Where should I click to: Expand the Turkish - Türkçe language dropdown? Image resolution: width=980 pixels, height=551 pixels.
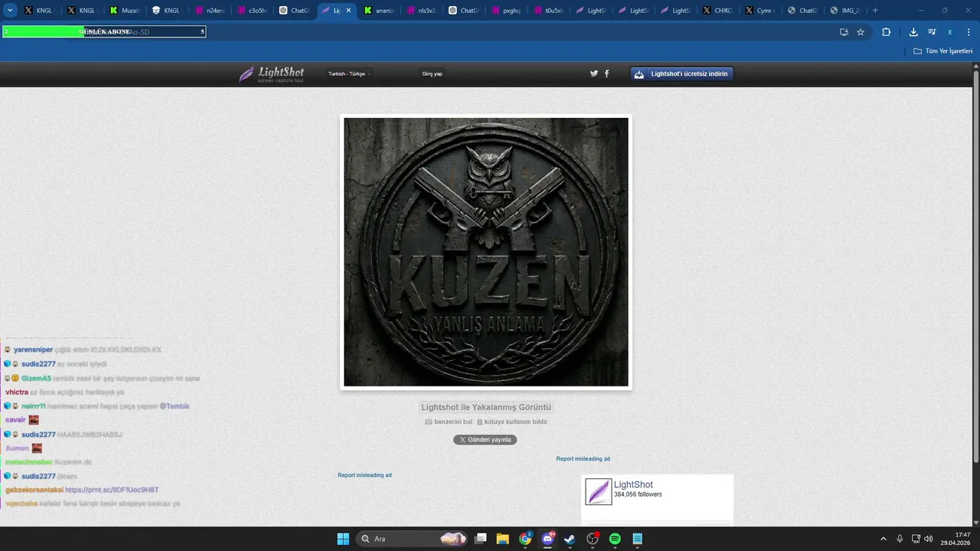coord(350,74)
